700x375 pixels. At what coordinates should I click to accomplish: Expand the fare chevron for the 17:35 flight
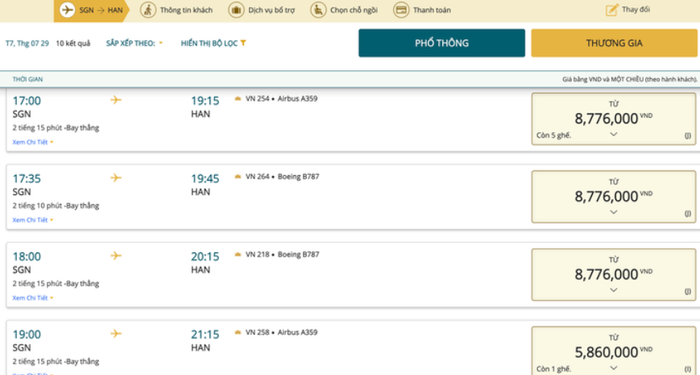click(613, 212)
